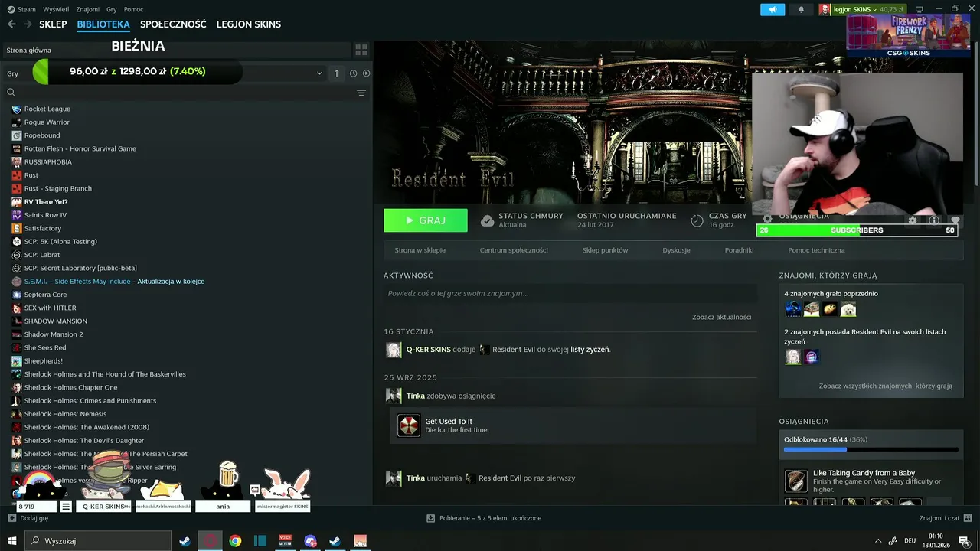Select RV There Yet? in the library
Viewport: 980px width, 551px height.
[46, 202]
